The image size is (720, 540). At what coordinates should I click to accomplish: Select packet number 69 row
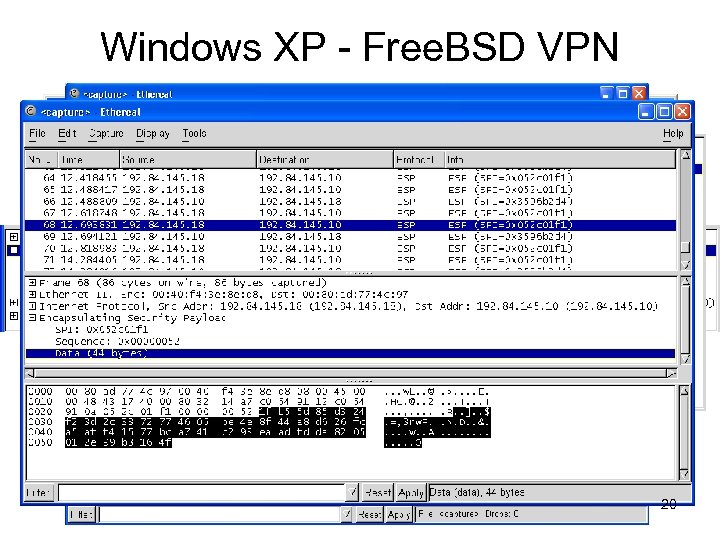pyautogui.click(x=350, y=237)
